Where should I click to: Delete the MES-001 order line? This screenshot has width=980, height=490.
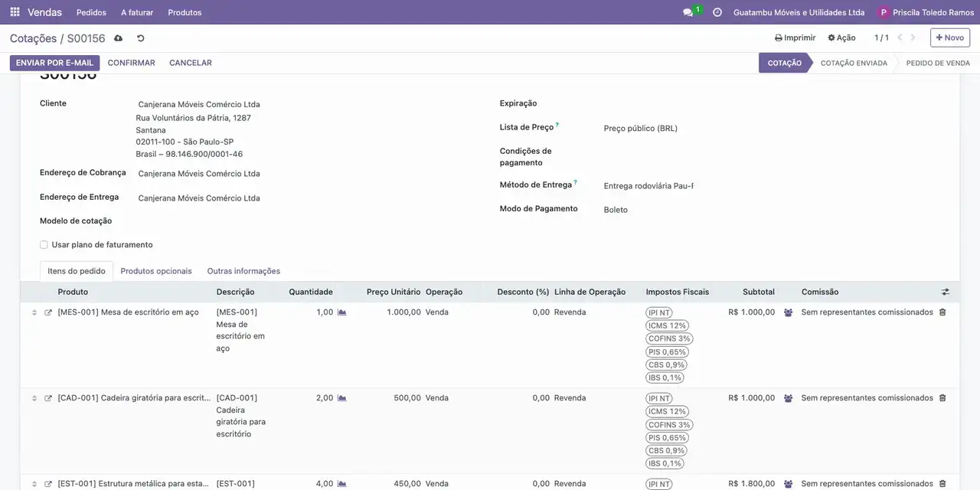(942, 312)
